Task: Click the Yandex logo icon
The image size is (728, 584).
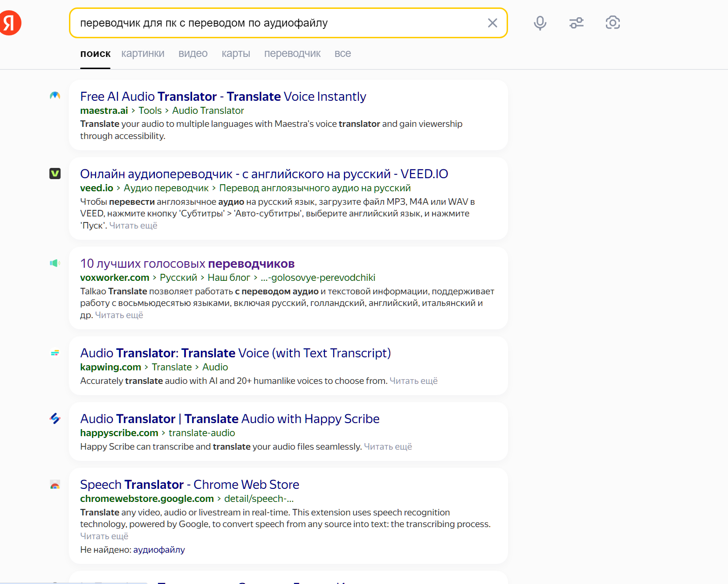Action: point(10,23)
